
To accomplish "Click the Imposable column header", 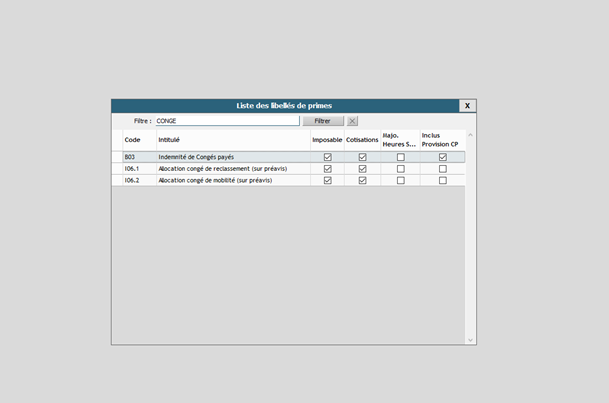I will point(327,140).
